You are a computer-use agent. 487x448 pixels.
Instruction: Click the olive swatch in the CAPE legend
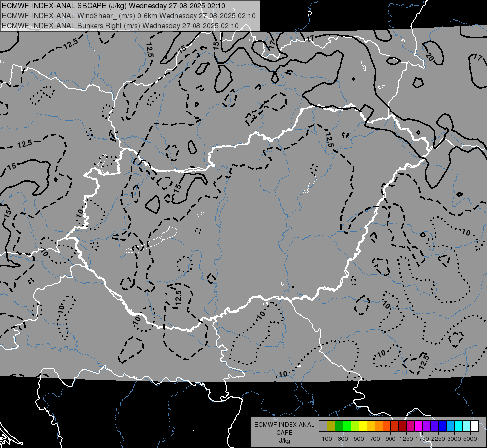point(331,426)
